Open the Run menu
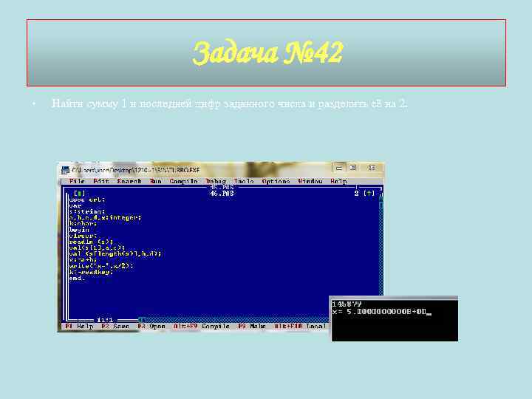 click(x=155, y=181)
